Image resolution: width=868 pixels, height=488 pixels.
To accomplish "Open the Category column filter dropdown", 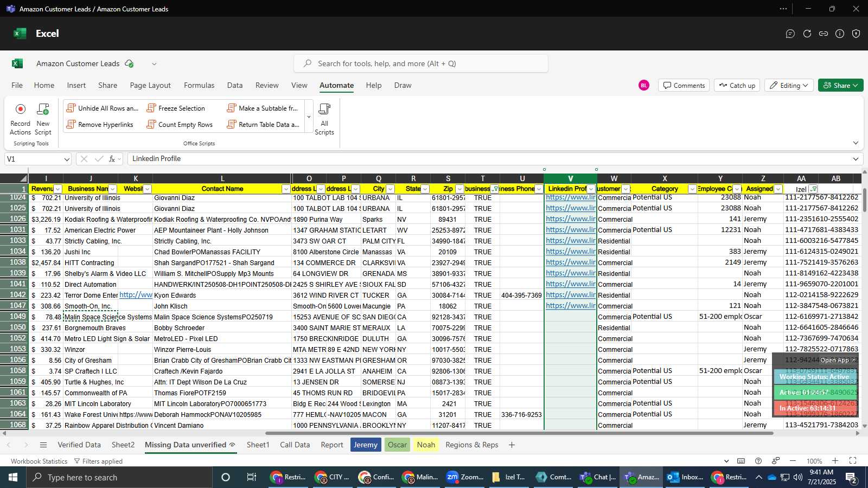I will [692, 189].
